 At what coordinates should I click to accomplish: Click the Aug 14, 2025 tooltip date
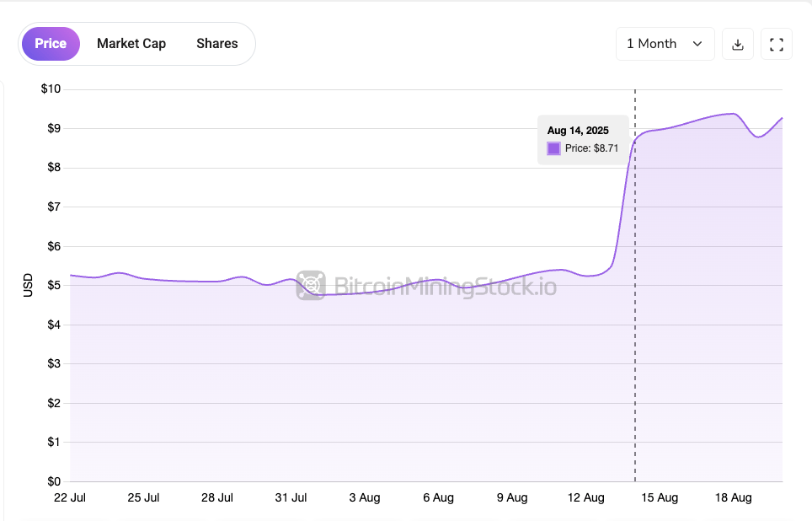click(578, 131)
